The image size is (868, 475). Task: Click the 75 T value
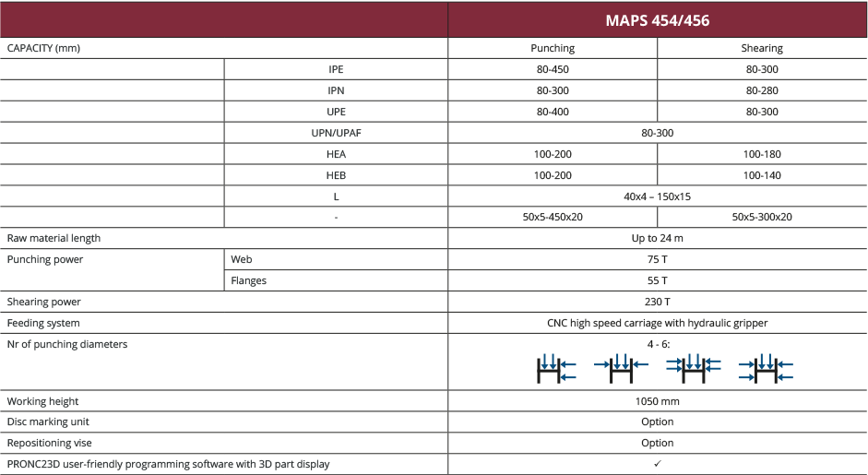point(657,259)
